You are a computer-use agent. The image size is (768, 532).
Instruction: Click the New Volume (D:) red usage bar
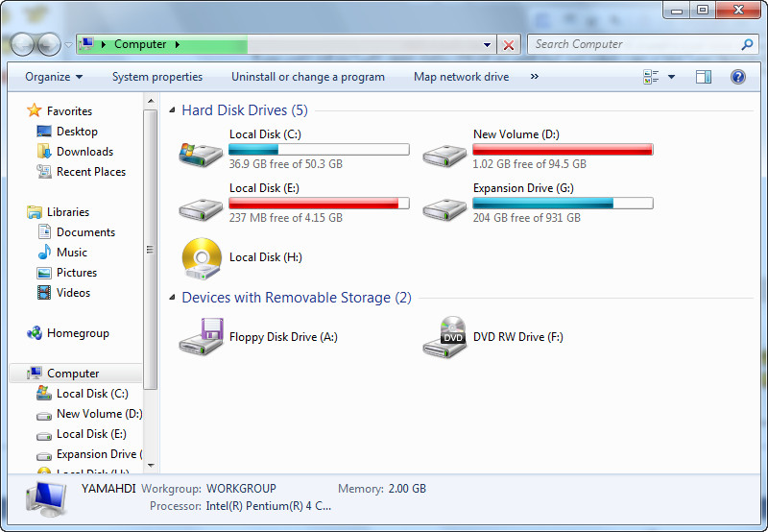coord(563,150)
